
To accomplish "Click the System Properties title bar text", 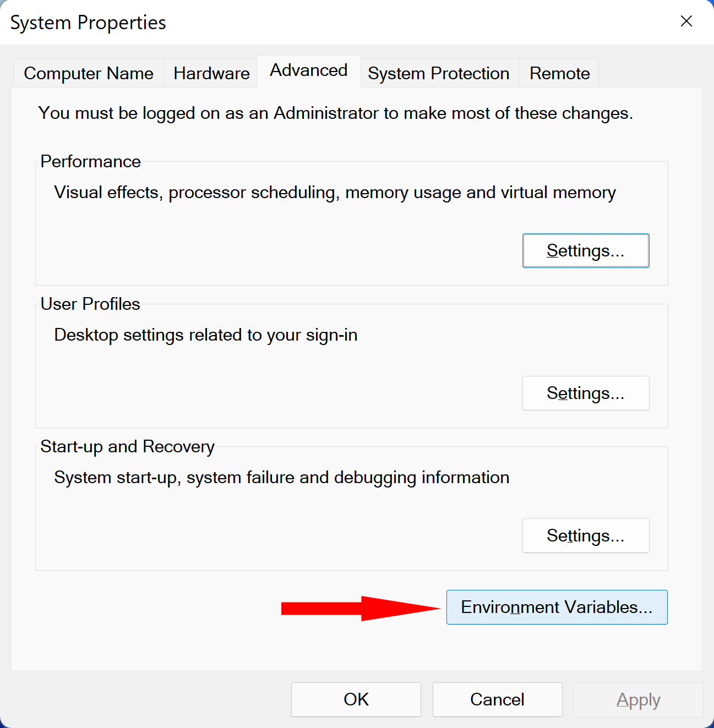I will coord(88,23).
